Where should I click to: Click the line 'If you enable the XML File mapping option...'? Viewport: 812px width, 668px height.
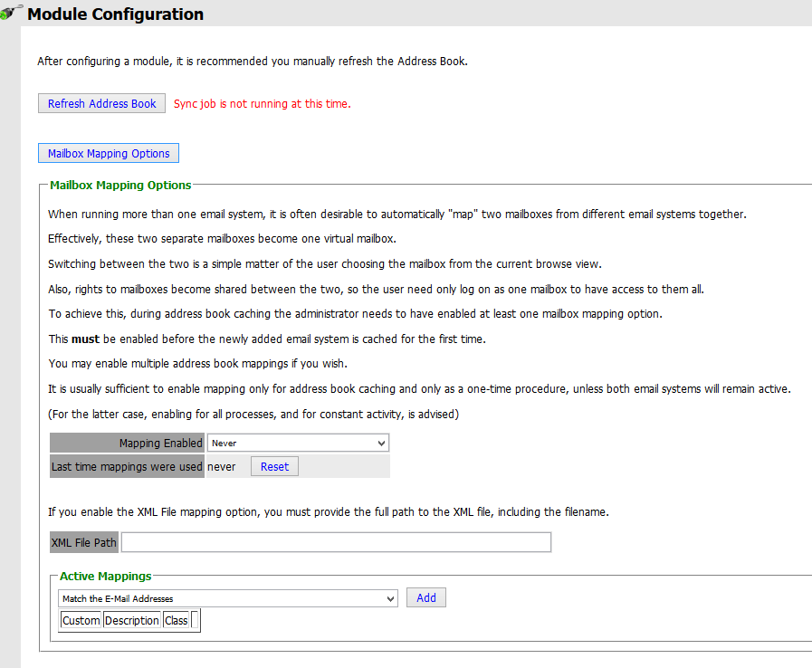point(329,512)
